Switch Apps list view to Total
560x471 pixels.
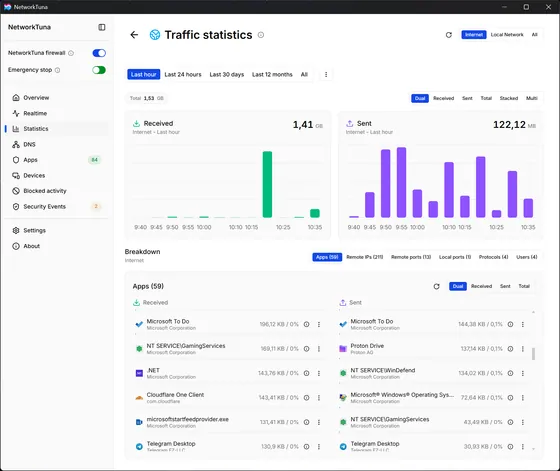(524, 286)
